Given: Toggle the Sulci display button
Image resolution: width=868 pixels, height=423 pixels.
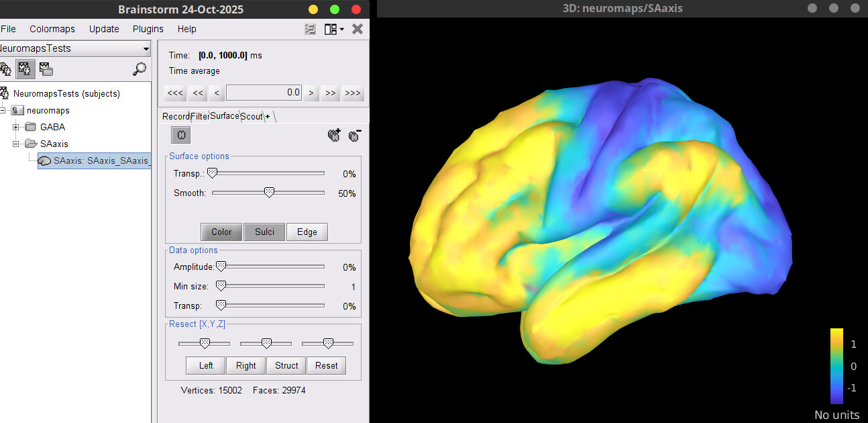Looking at the screenshot, I should (x=264, y=232).
